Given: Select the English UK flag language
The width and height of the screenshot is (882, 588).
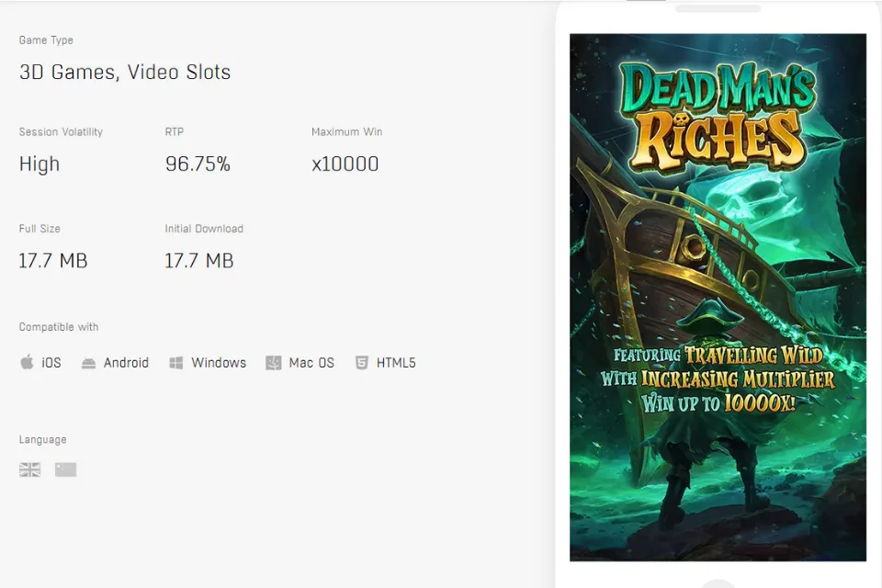Looking at the screenshot, I should pyautogui.click(x=30, y=469).
